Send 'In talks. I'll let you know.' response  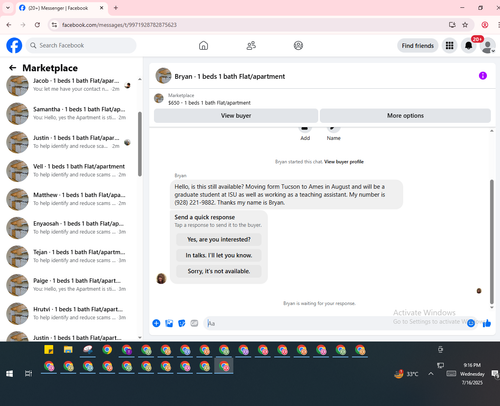coord(219,255)
